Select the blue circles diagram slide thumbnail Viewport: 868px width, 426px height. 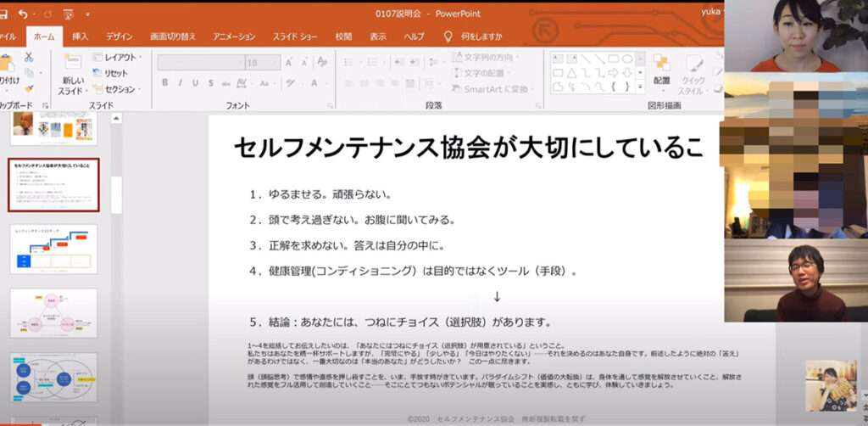coord(53,378)
